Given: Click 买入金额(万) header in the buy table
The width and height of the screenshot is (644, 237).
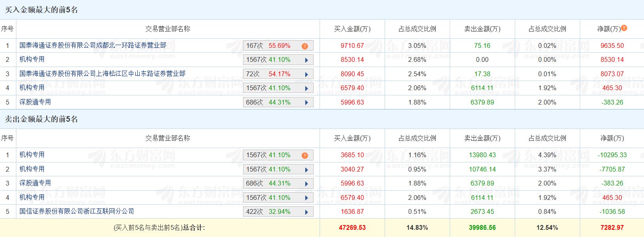Looking at the screenshot, I should (x=352, y=29).
